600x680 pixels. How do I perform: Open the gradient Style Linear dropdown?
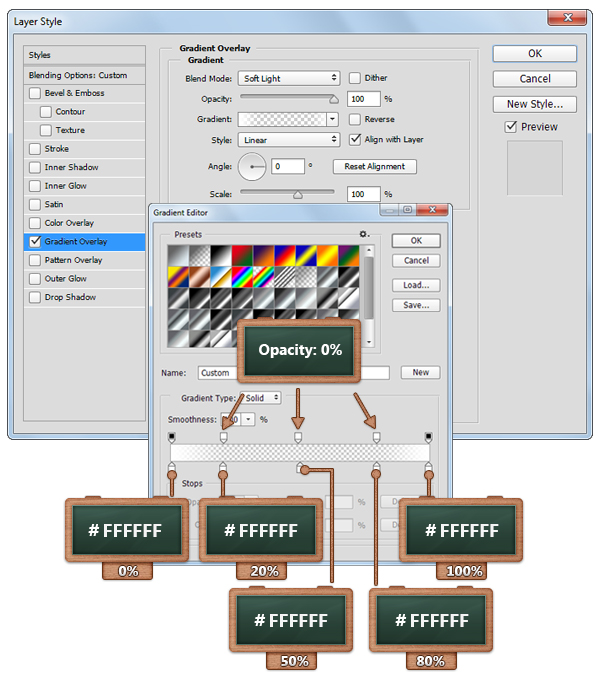coord(289,140)
